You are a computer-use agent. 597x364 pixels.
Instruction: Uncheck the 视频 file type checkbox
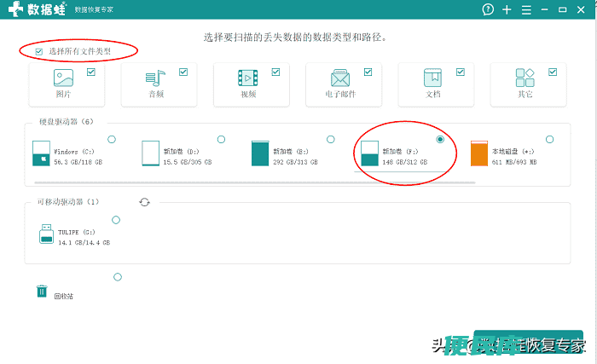[275, 72]
